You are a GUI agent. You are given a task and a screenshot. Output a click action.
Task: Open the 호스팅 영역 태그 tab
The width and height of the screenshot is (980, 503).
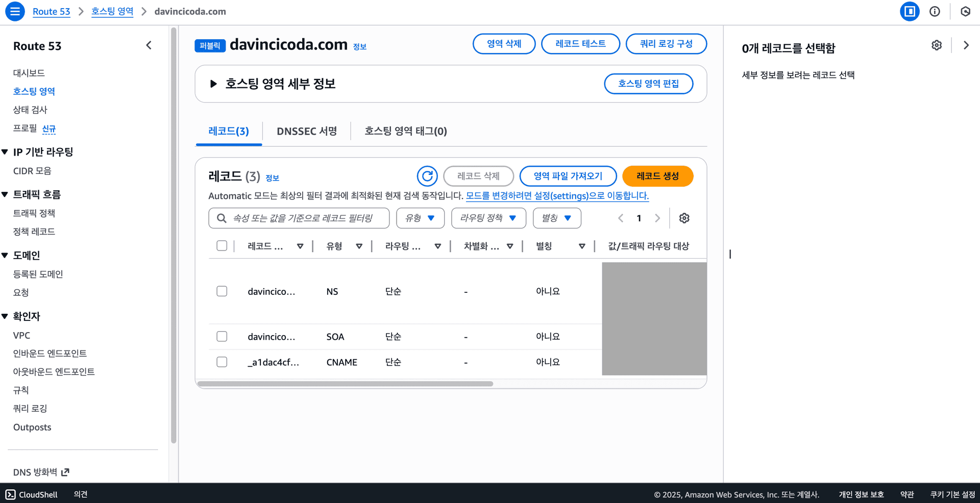[405, 131]
